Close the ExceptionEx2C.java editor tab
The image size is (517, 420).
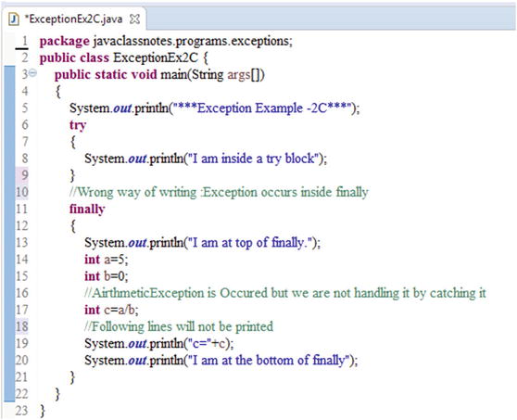(134, 19)
